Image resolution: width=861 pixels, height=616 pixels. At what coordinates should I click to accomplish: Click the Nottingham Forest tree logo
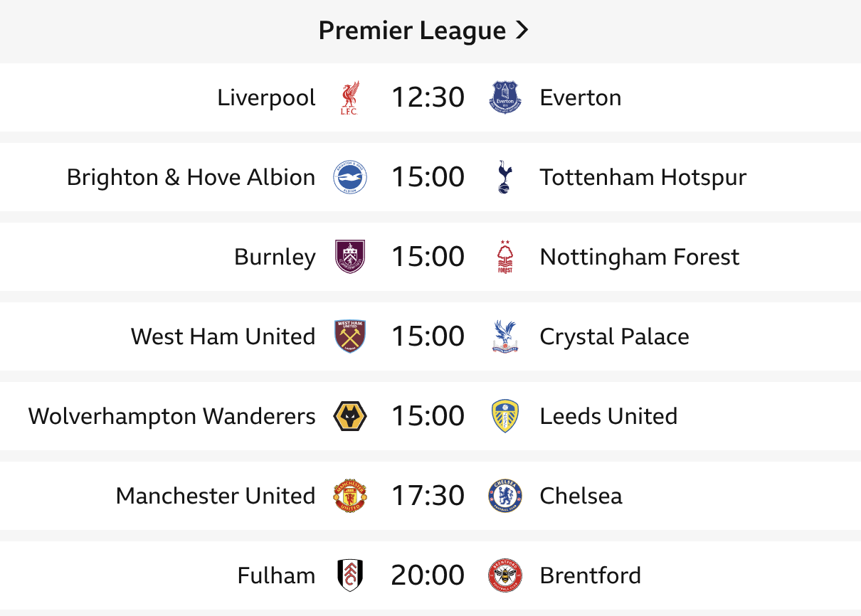tap(505, 257)
